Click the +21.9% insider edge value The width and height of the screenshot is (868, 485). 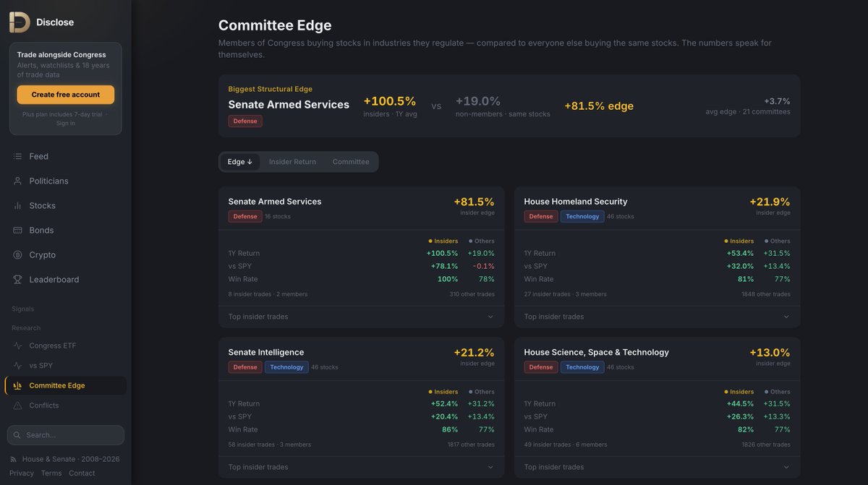[x=770, y=202]
